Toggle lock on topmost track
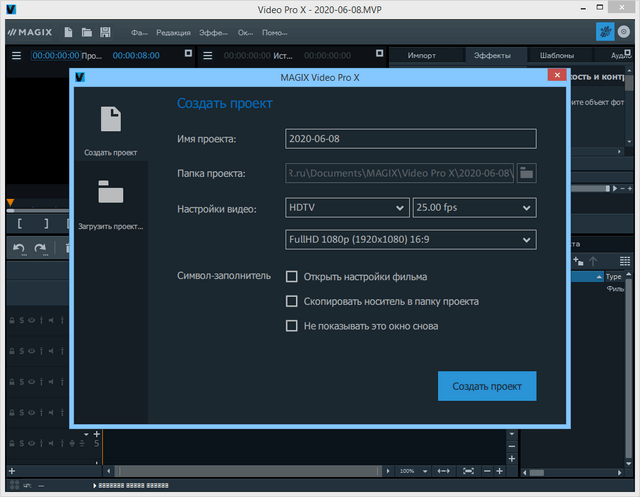Screen dimensions: 640x497 [12, 320]
